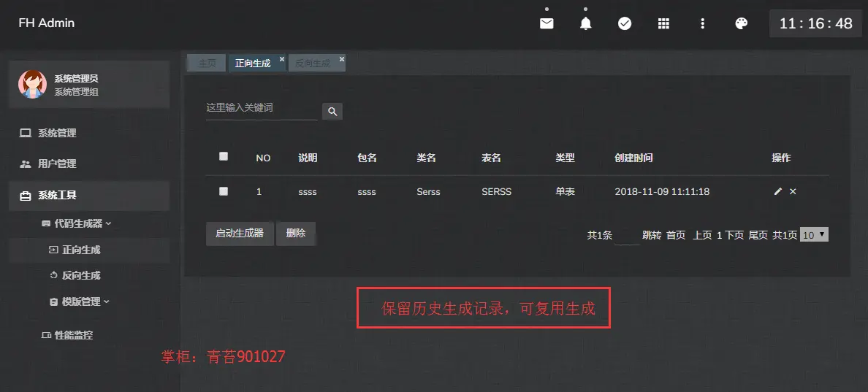
Task: Delete the ssss record with the X icon
Action: coord(793,191)
